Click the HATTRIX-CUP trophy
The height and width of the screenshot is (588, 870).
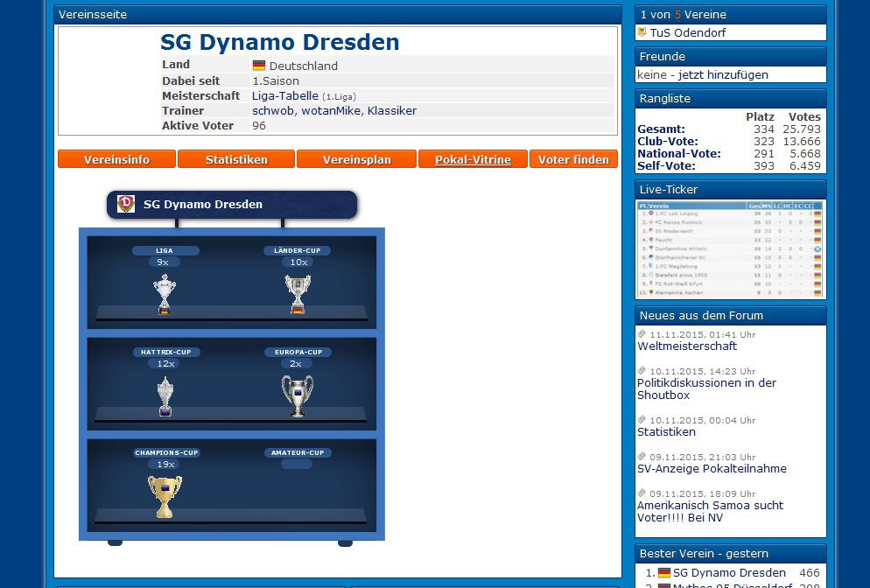click(x=165, y=396)
